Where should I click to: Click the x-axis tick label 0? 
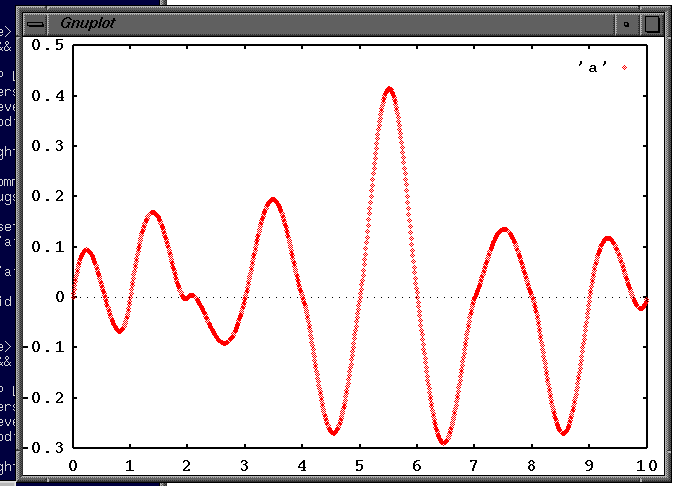(x=72, y=465)
